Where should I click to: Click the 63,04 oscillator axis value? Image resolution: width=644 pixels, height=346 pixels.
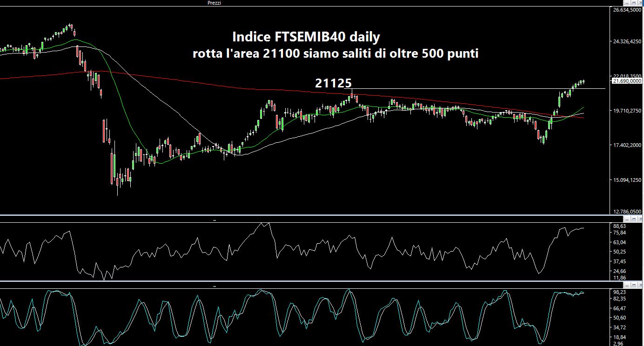click(x=620, y=242)
